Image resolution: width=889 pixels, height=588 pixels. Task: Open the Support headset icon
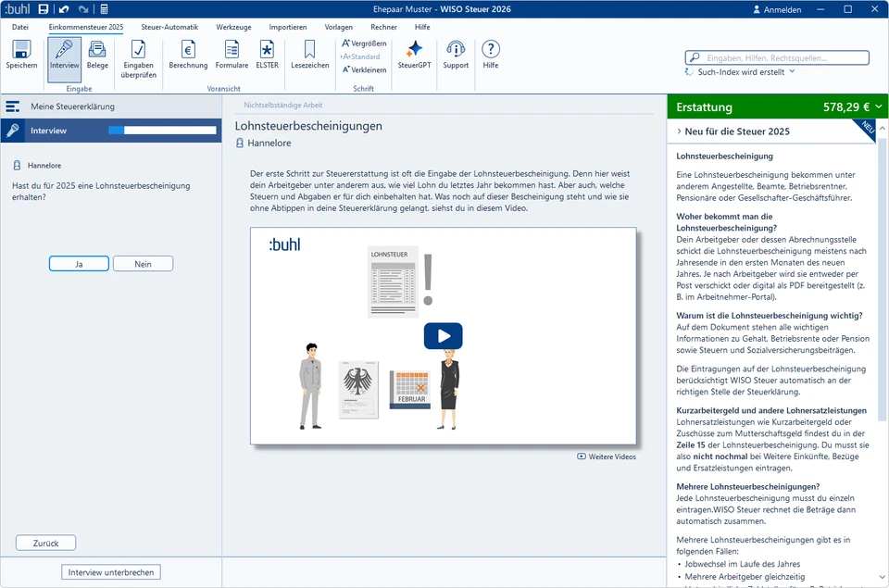point(456,55)
